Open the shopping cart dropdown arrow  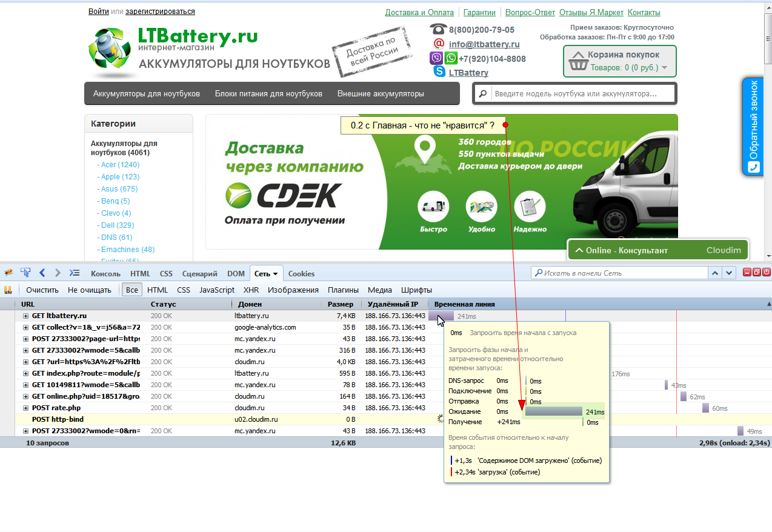click(665, 68)
